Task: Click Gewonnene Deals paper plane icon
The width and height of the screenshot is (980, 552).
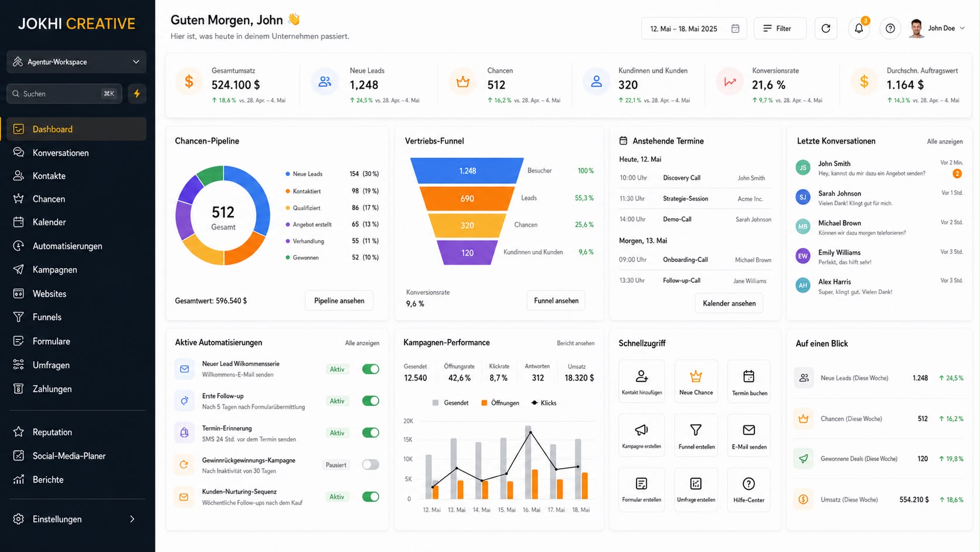Action: (804, 459)
